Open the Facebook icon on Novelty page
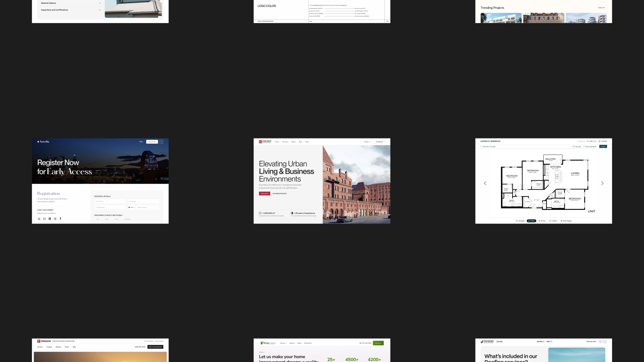644x362 pixels. [x=61, y=219]
